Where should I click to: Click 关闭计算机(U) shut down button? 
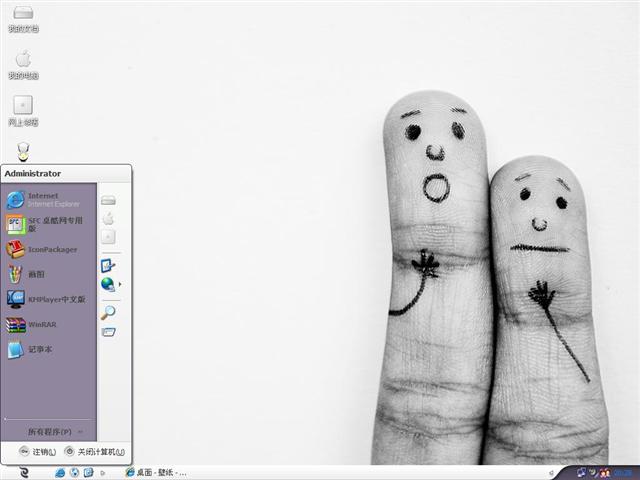pyautogui.click(x=95, y=452)
